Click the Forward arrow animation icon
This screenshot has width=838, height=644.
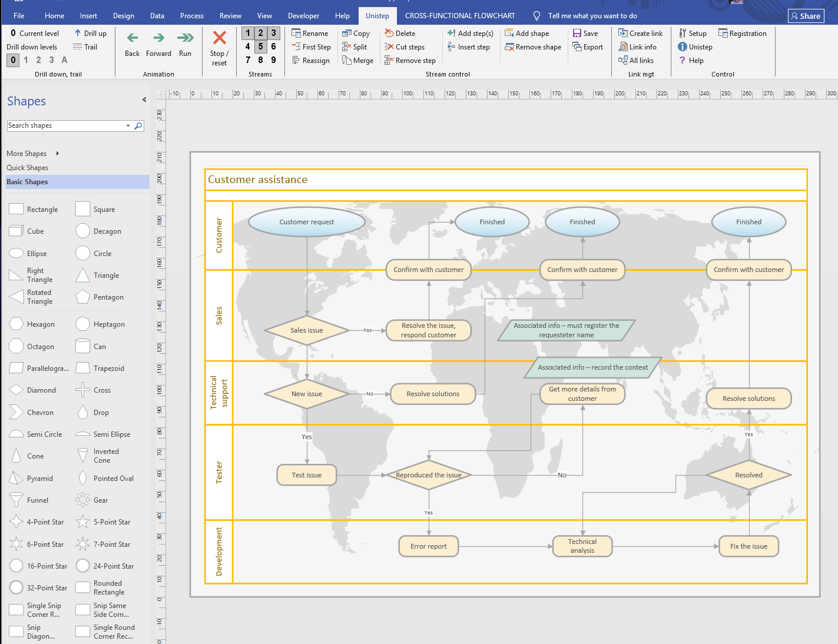(x=158, y=38)
